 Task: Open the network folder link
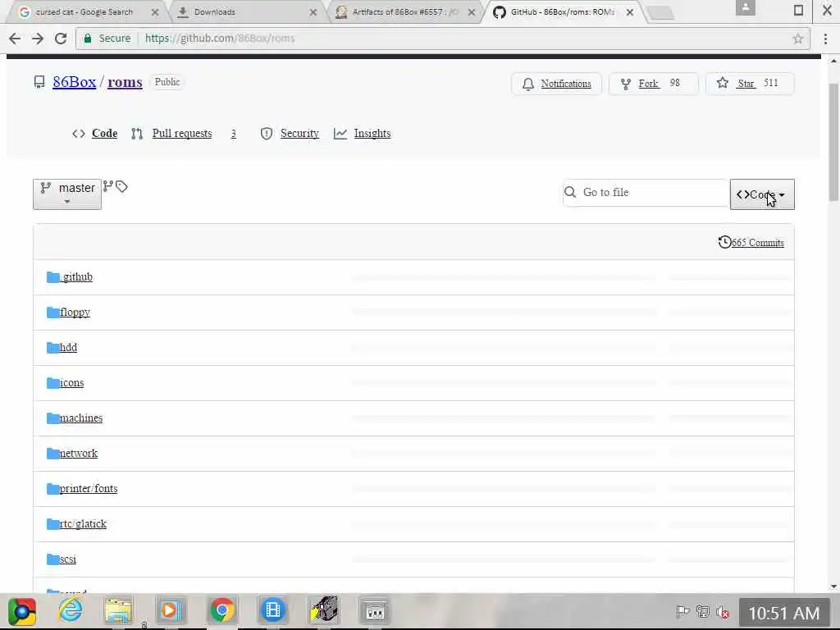click(78, 453)
